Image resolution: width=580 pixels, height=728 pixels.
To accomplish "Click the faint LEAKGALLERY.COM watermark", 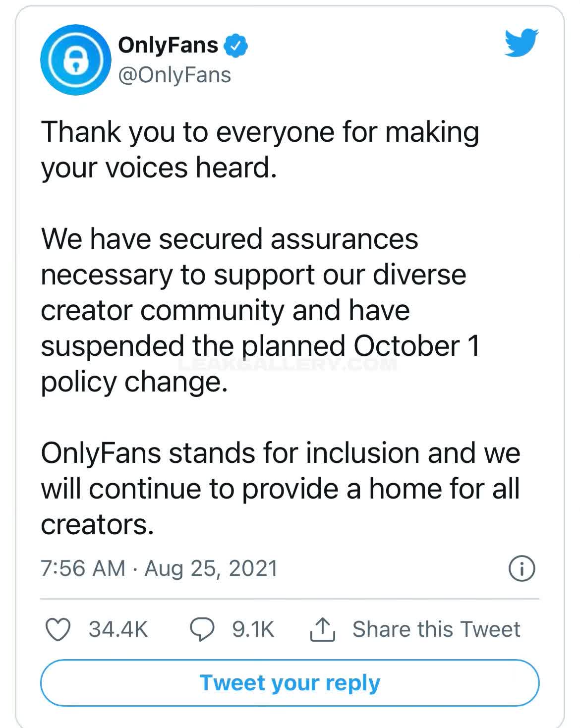I will (288, 365).
